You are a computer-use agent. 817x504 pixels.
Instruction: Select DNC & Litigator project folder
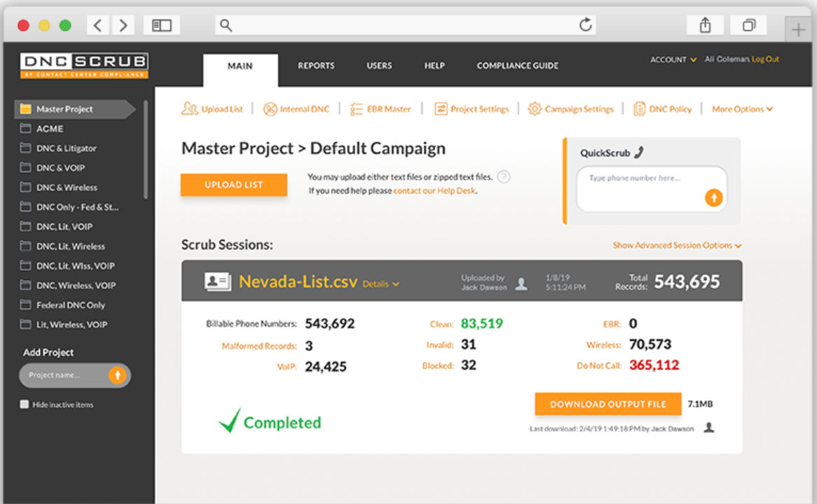[x=67, y=148]
